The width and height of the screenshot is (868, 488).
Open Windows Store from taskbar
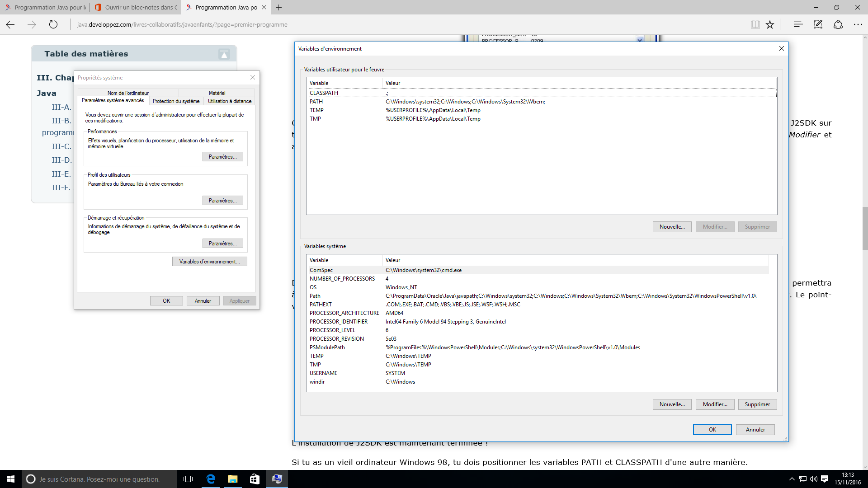(x=255, y=479)
